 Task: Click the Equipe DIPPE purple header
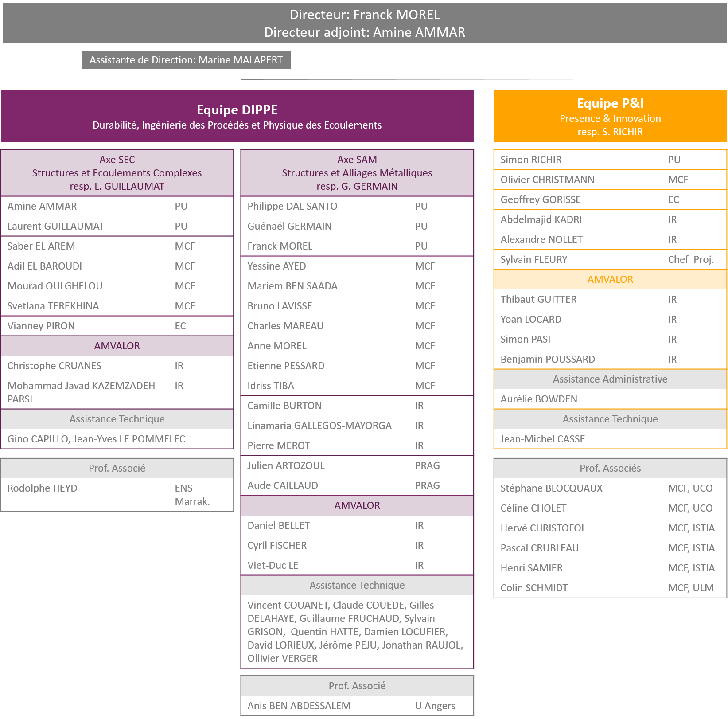237,116
